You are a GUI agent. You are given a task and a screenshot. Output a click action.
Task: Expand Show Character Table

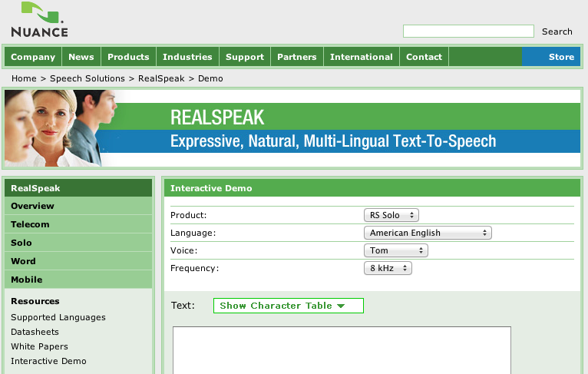coord(289,306)
